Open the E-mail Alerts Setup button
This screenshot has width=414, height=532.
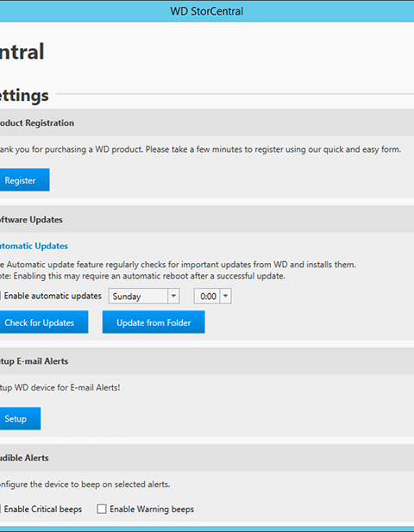coord(20,419)
